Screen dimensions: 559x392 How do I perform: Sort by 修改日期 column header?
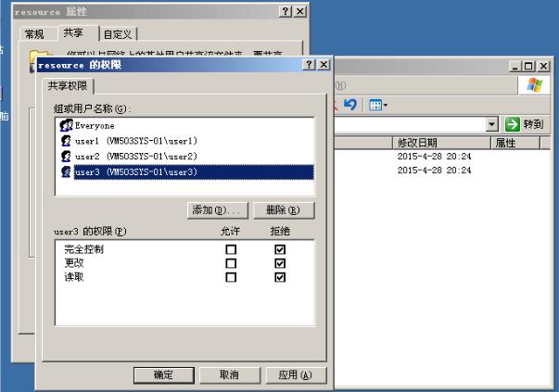pos(441,143)
